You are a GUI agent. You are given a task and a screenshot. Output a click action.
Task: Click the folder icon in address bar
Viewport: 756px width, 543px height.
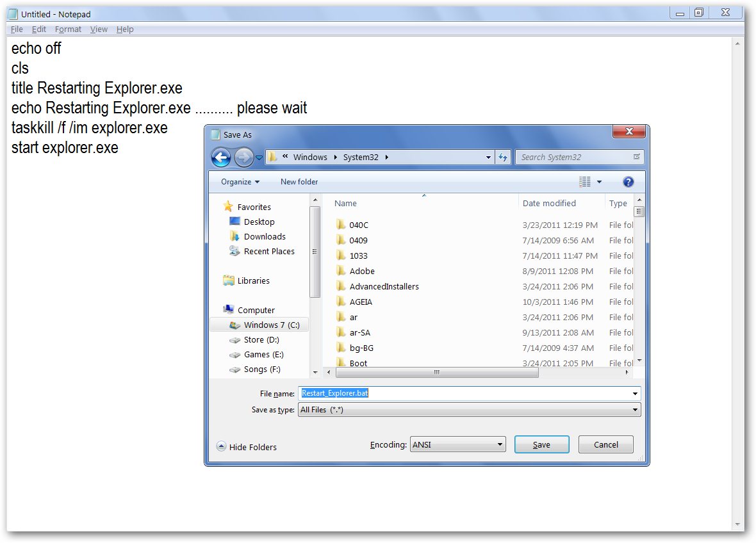(x=272, y=157)
